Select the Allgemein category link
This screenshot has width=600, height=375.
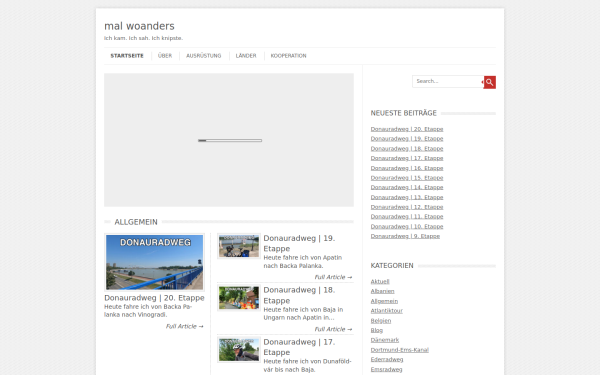tap(384, 301)
